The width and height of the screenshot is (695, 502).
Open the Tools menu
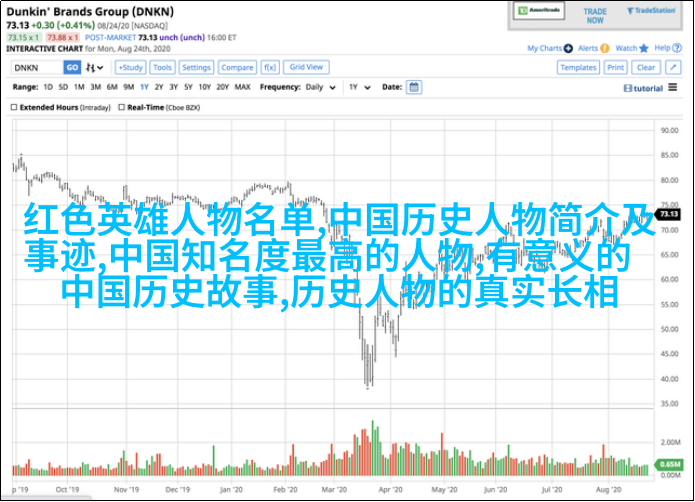[162, 68]
